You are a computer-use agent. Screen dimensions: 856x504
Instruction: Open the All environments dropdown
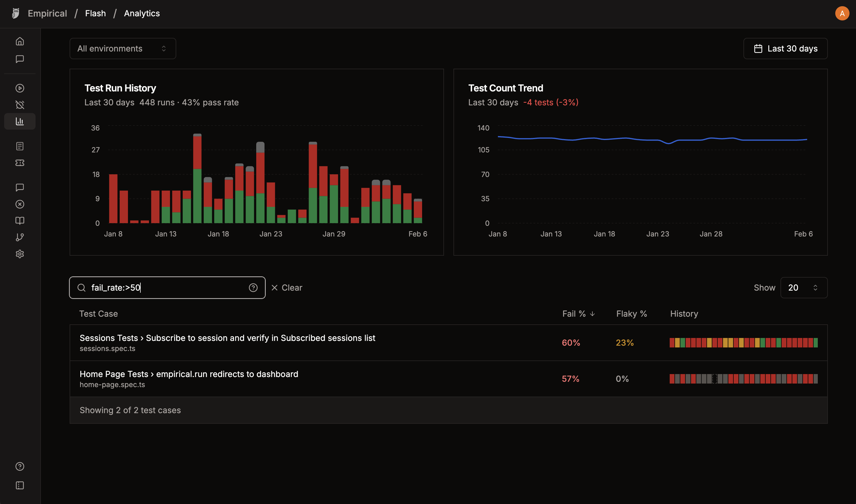[x=122, y=48]
